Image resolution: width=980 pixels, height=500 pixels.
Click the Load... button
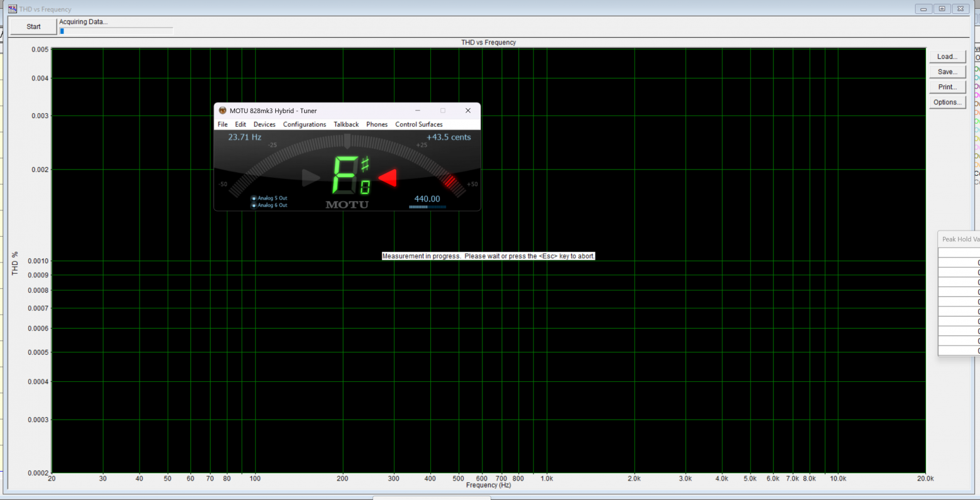(x=947, y=57)
